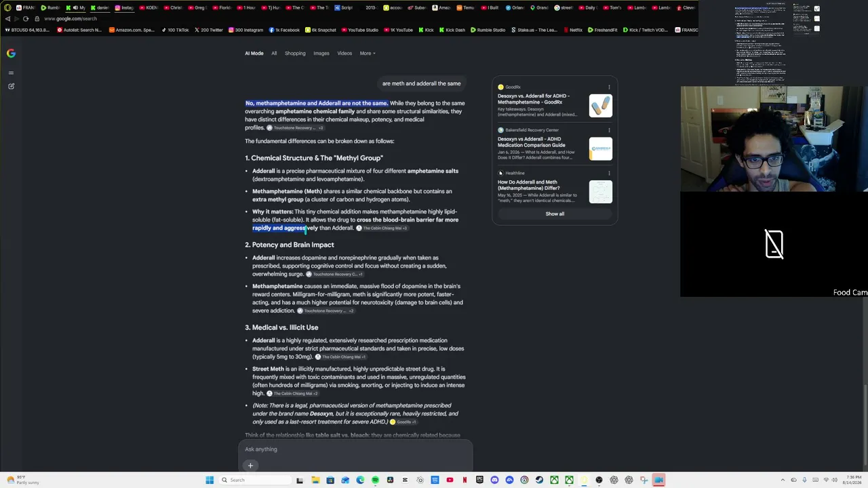Show hidden system tray icons

(783, 480)
